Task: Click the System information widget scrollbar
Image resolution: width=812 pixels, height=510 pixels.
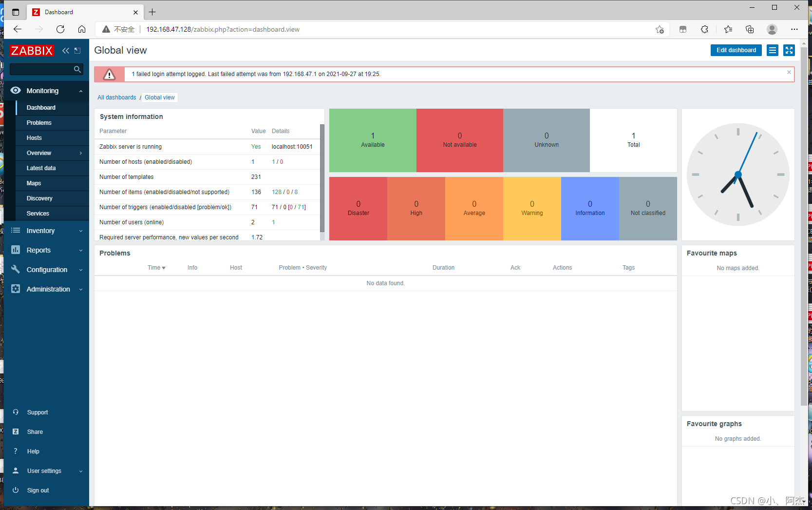Action: (322, 178)
